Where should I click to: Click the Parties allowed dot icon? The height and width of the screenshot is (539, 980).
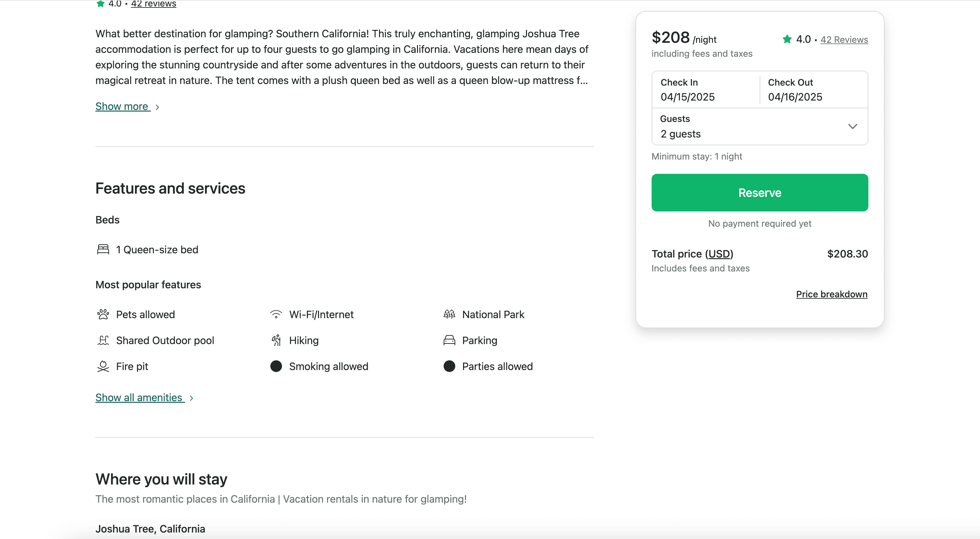pos(449,366)
